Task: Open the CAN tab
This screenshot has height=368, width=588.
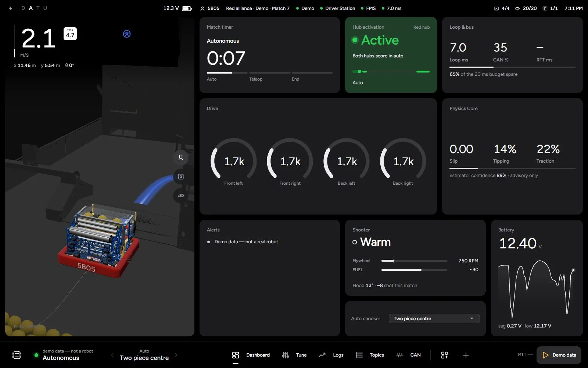Action: pos(409,355)
